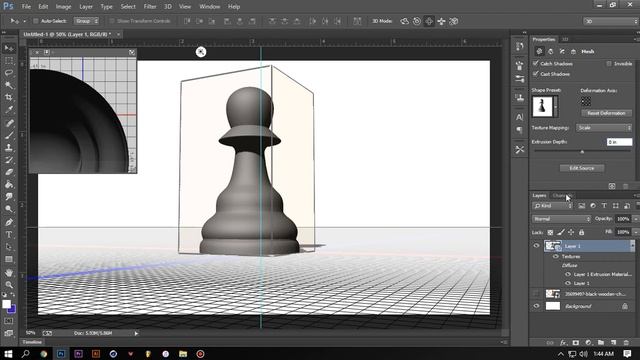Select the Rectangular Marquee tool

pyautogui.click(x=9, y=61)
